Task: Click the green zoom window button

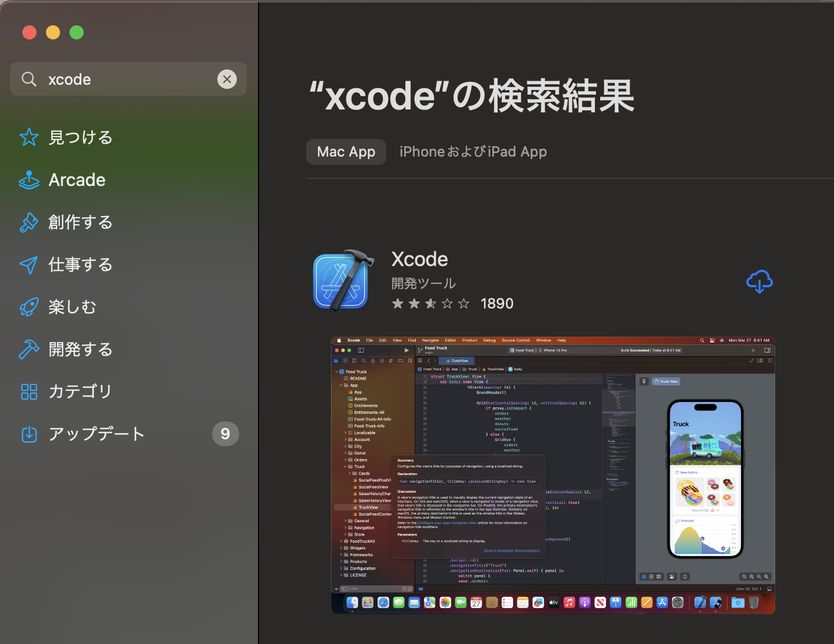Action: click(x=77, y=32)
